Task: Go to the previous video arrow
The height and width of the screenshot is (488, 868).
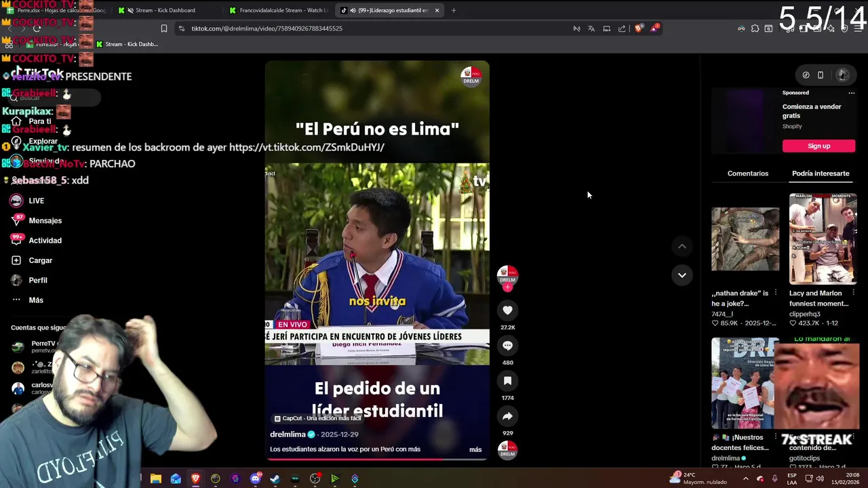Action: coord(682,246)
